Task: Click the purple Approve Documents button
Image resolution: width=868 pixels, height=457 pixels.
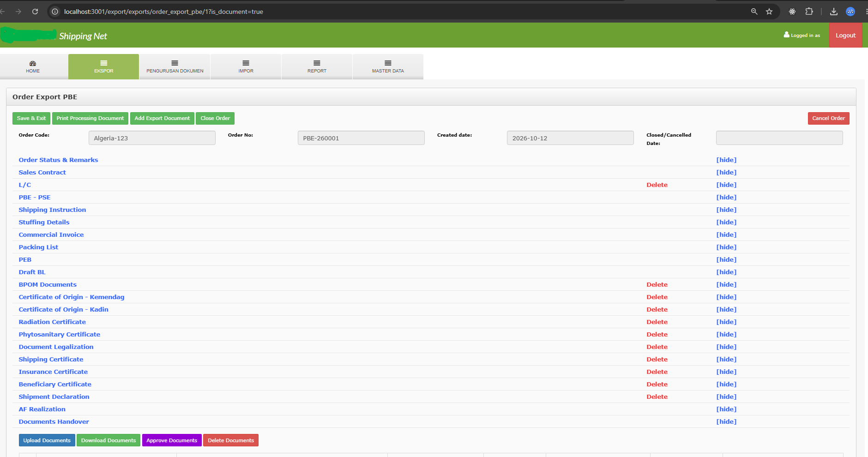Action: tap(172, 440)
